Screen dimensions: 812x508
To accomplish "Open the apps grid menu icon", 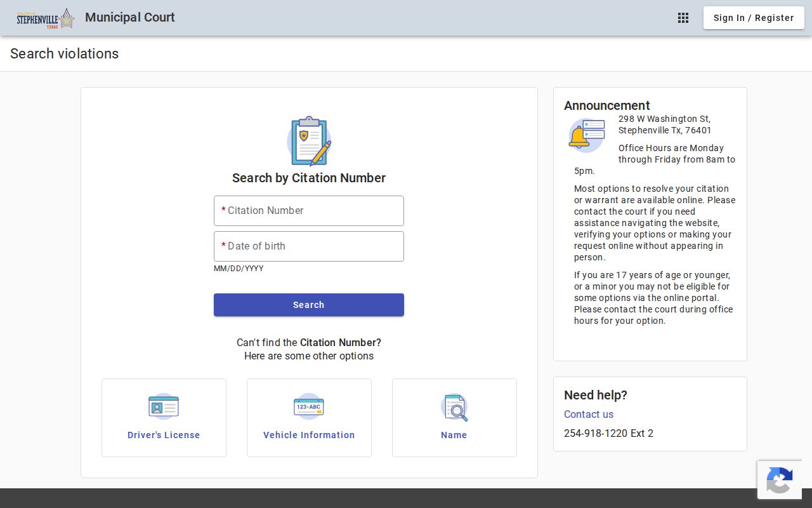I will pos(683,18).
